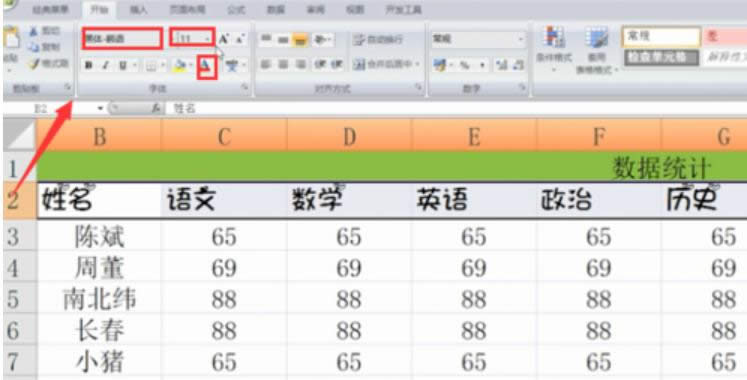
Task: Click the decrease decimal icon
Action: 517,66
